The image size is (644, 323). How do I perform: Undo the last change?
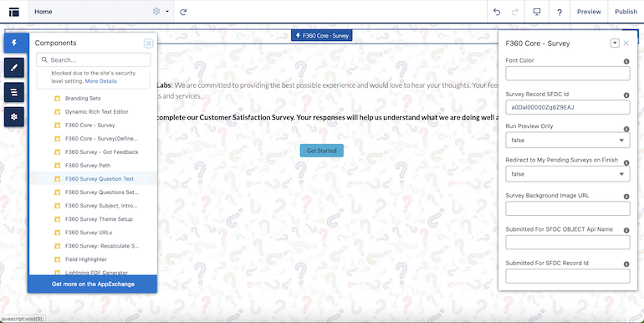[497, 12]
